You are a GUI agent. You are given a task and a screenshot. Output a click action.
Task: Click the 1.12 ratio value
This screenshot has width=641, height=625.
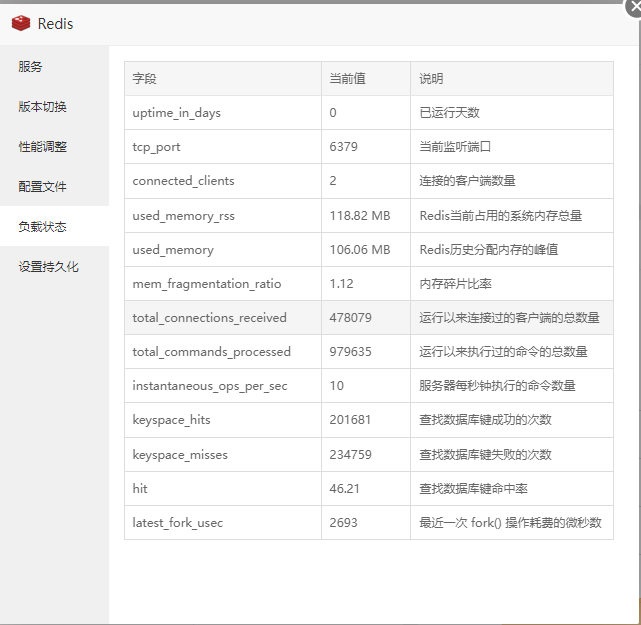(341, 284)
